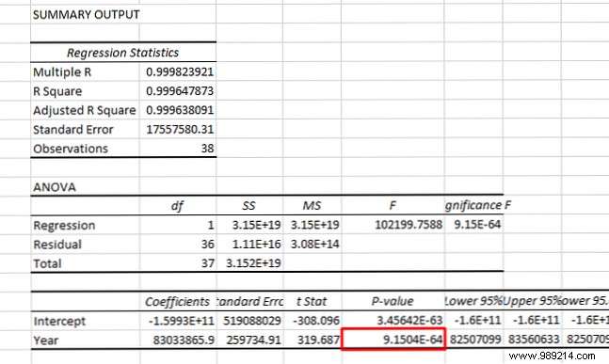This screenshot has width=609, height=364.
Task: Click the P-value column header
Action: point(393,302)
